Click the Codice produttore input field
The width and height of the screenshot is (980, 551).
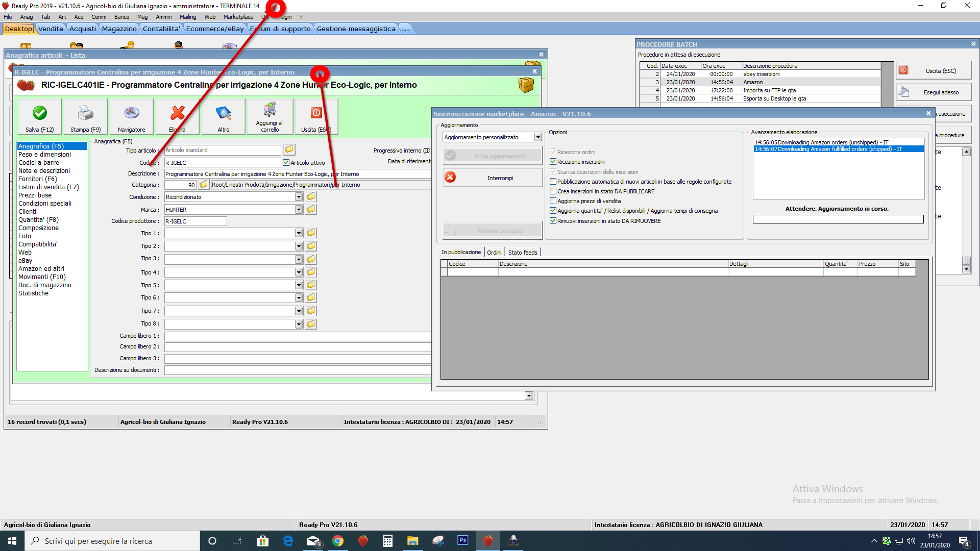(195, 221)
